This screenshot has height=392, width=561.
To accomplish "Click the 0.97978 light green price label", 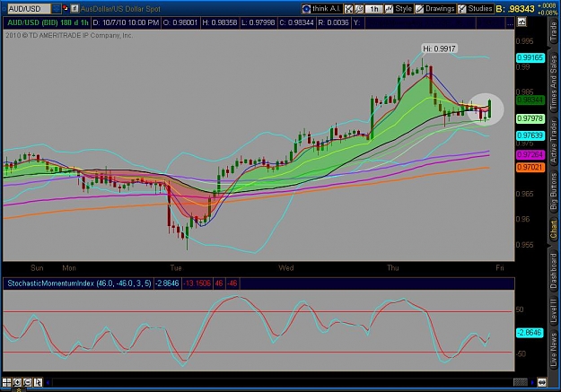I will click(530, 118).
